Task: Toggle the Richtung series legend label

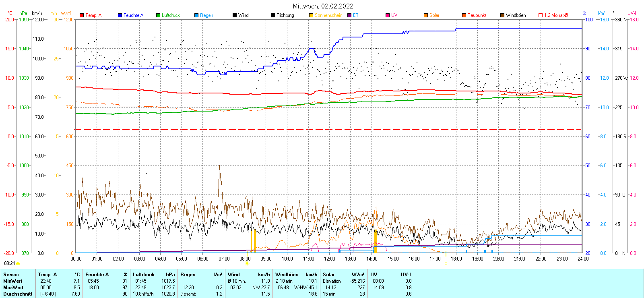Action: (285, 15)
